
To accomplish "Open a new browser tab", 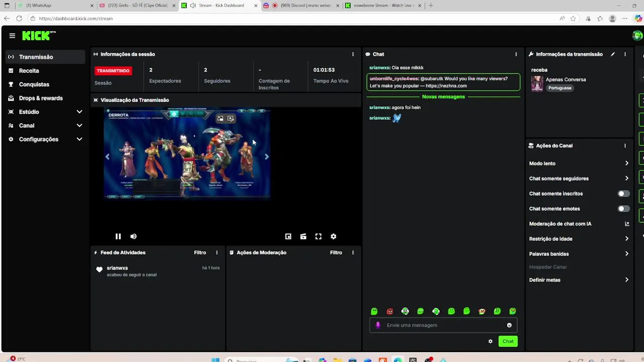I will [x=431, y=6].
